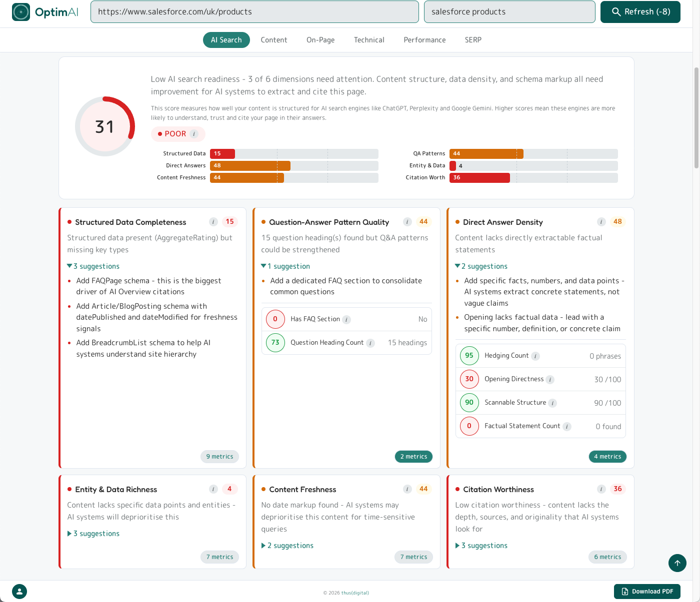Click the Download PDF button

click(x=647, y=592)
